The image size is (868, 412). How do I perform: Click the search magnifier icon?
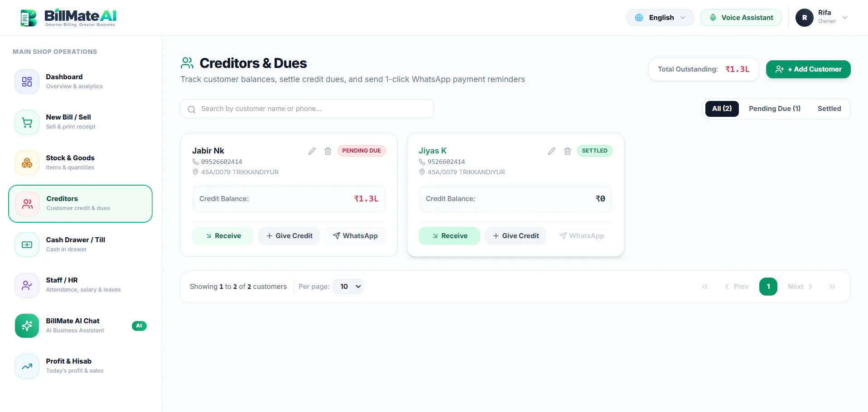click(x=192, y=109)
